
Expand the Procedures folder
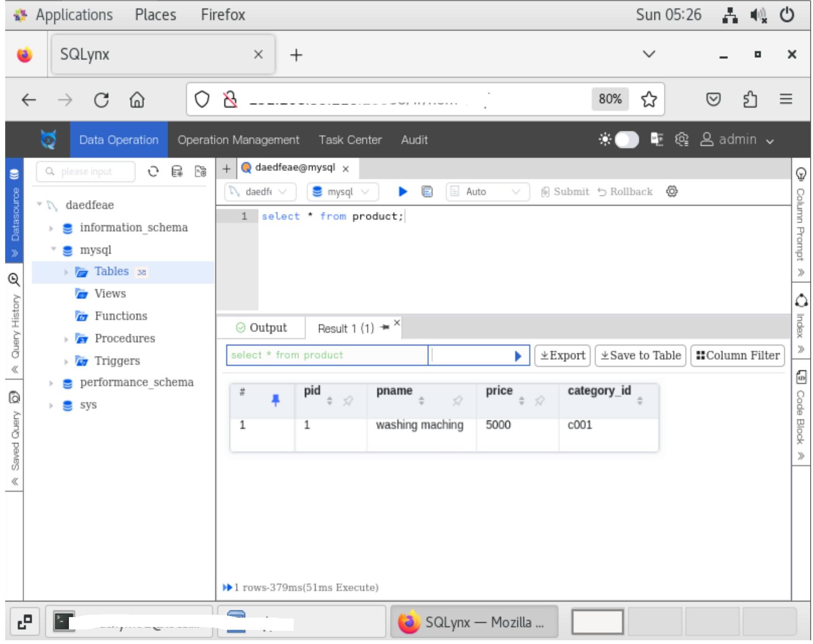(x=66, y=339)
